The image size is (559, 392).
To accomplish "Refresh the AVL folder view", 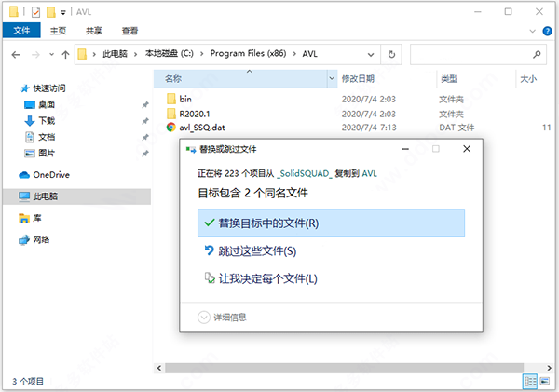I will 393,54.
